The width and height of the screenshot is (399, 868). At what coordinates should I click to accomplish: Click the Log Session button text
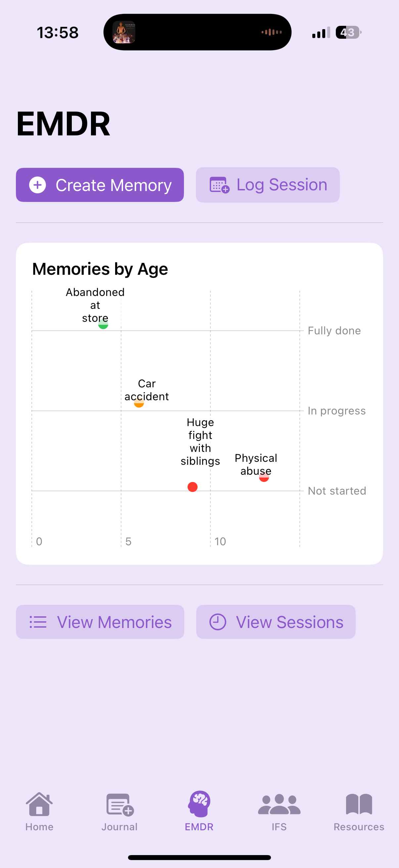pos(282,185)
